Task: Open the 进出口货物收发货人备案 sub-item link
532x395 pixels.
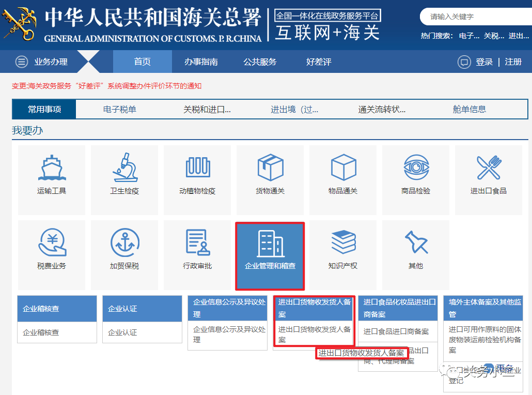Action: [x=314, y=334]
